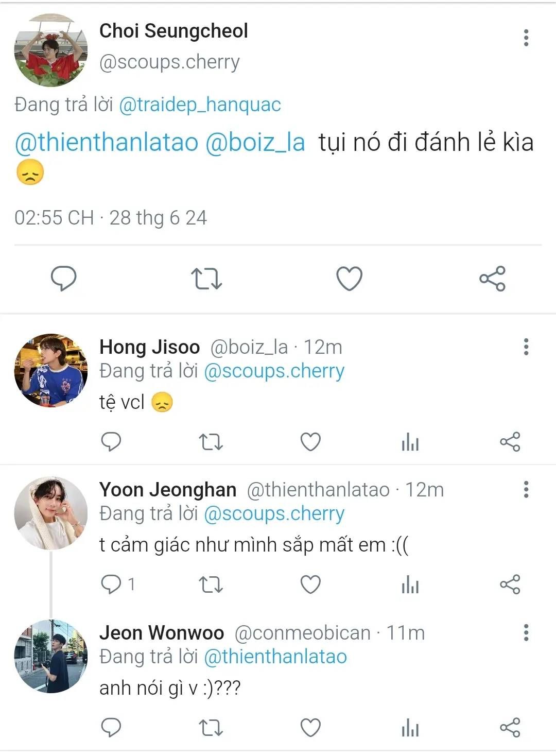Open more options on Choi Seungcheol's tweet
This screenshot has width=556, height=756.
point(526,38)
